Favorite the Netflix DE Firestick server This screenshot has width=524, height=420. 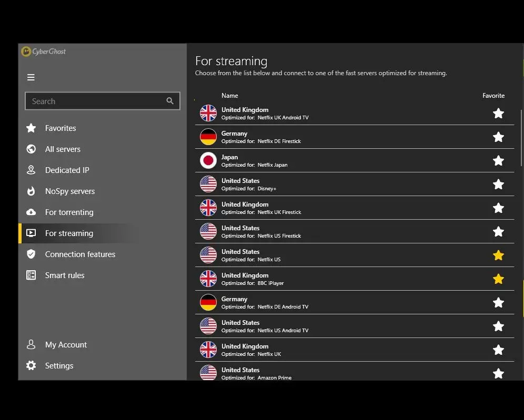[x=498, y=137]
